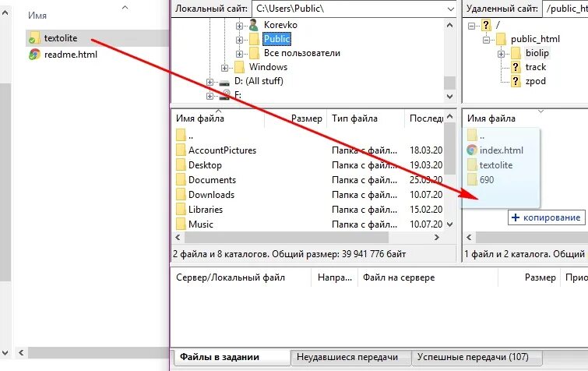
Task: Click the track question-mark folder icon
Action: point(516,67)
